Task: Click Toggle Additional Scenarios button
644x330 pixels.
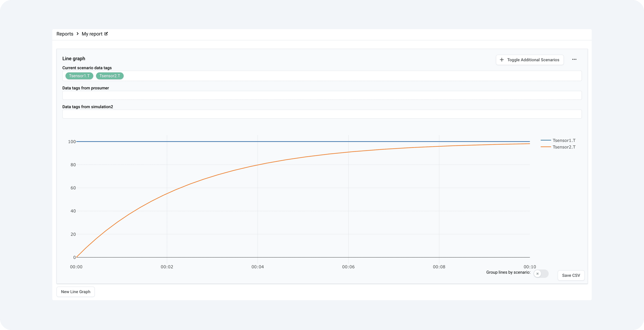Action: point(530,60)
